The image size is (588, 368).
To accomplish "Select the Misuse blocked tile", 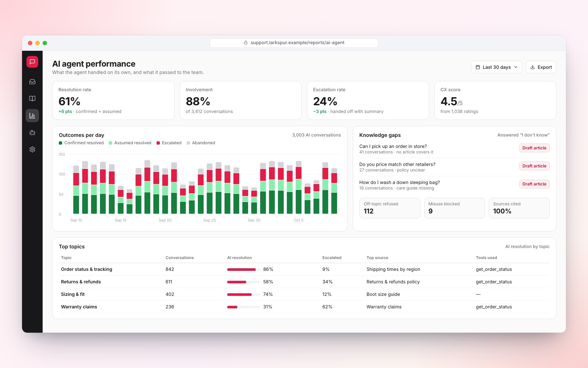I will click(454, 208).
